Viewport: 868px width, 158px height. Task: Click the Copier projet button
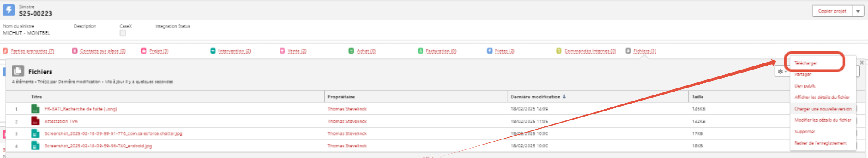point(832,11)
